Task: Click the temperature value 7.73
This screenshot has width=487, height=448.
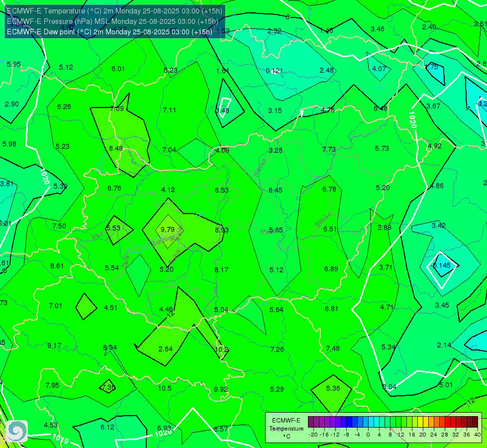Action: pos(329,149)
